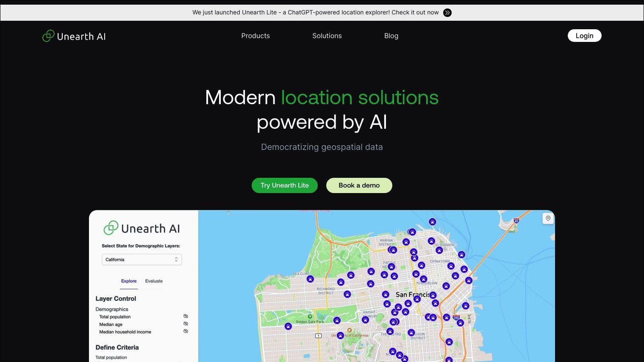This screenshot has height=362, width=644.
Task: Switch to the Evaluate tab
Action: pyautogui.click(x=154, y=281)
